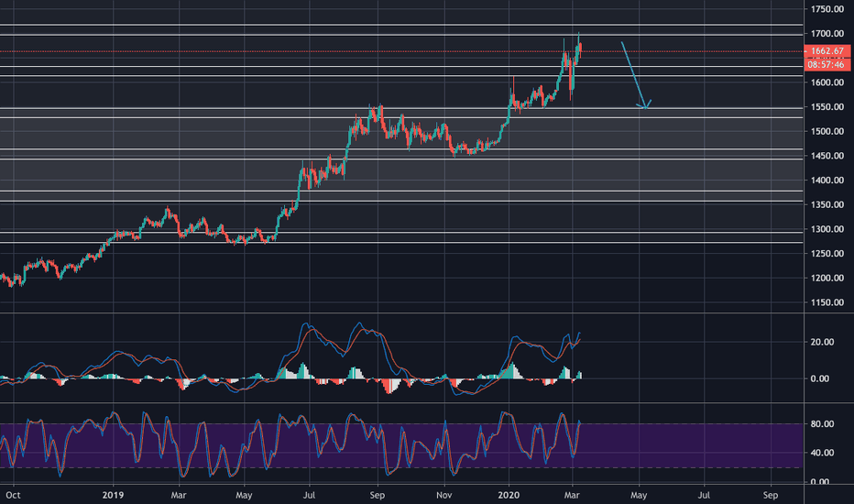Click the Jul 2020 time axis label
The image size is (854, 504).
point(704,495)
